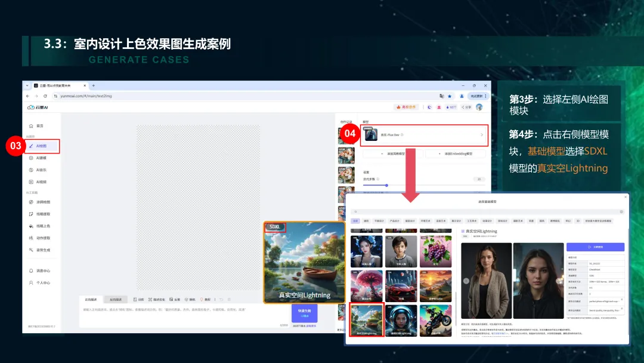
Task: Select 平面设计 category tab in dialog
Action: point(379,221)
